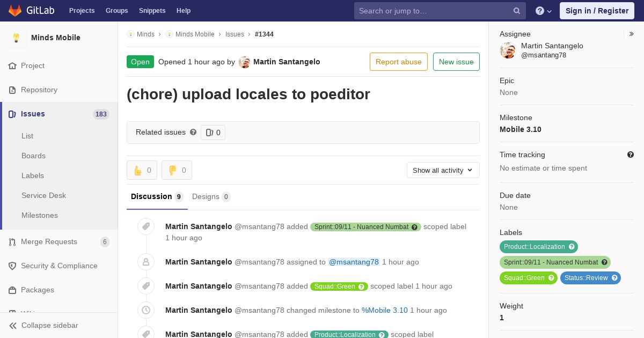Click the help icon on Status::Review label

point(614,278)
